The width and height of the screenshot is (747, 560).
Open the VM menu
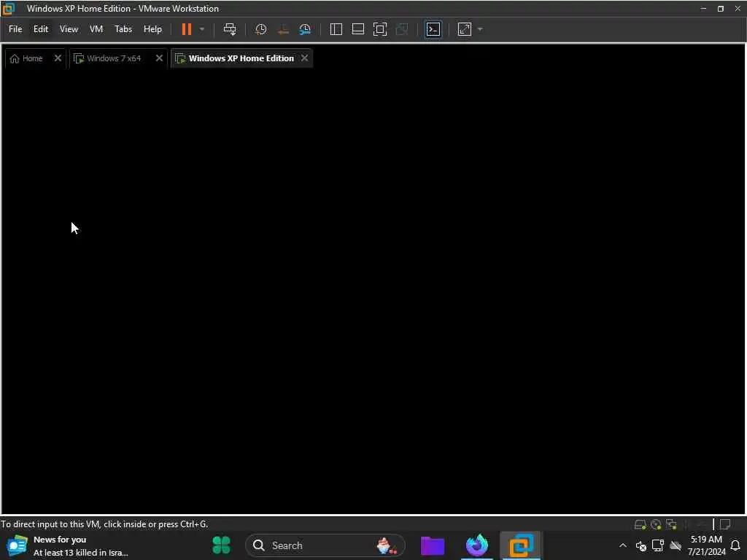tap(96, 29)
